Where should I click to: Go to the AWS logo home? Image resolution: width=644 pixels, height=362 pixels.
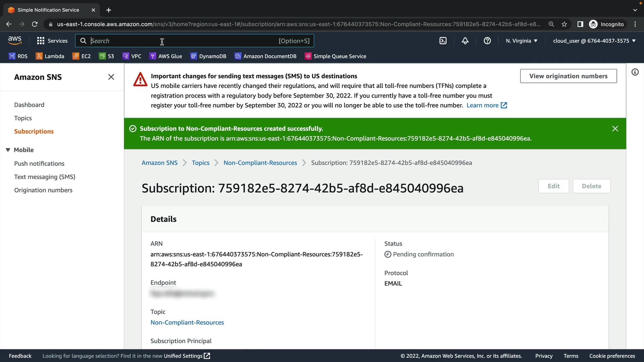[x=15, y=41]
